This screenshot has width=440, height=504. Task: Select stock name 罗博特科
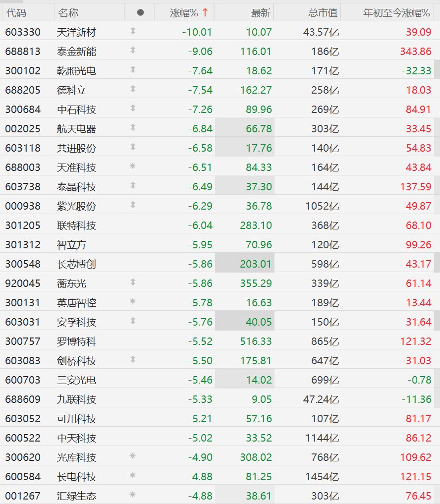coord(76,341)
